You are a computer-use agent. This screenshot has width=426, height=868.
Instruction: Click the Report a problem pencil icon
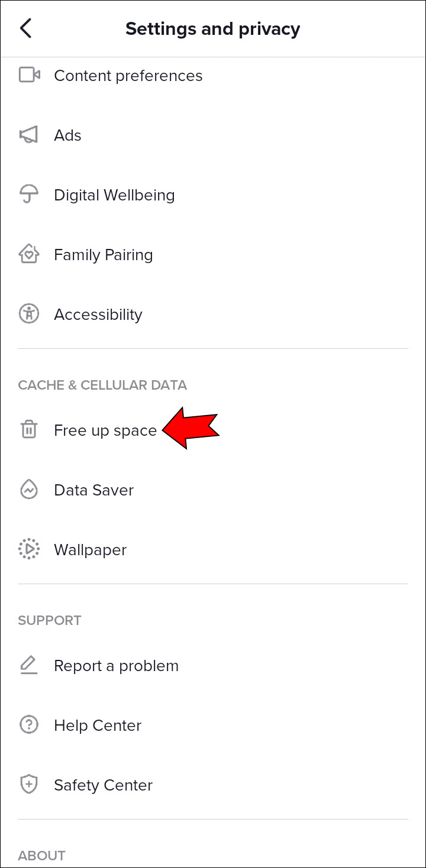(29, 665)
